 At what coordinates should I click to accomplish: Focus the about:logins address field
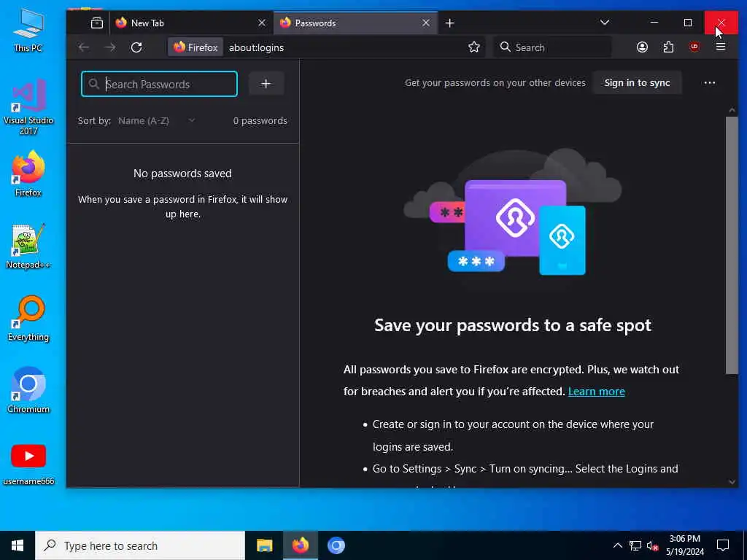click(x=343, y=47)
